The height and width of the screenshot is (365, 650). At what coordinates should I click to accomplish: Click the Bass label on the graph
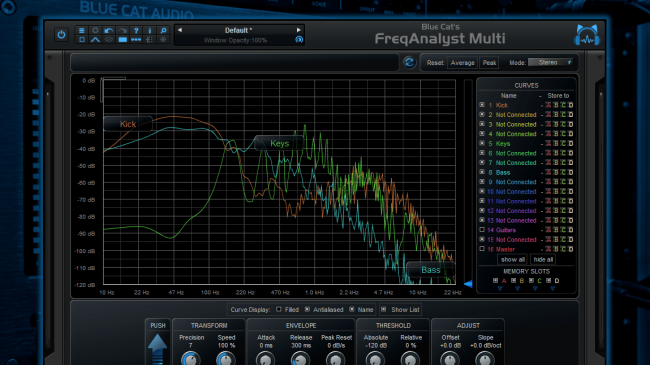click(430, 270)
